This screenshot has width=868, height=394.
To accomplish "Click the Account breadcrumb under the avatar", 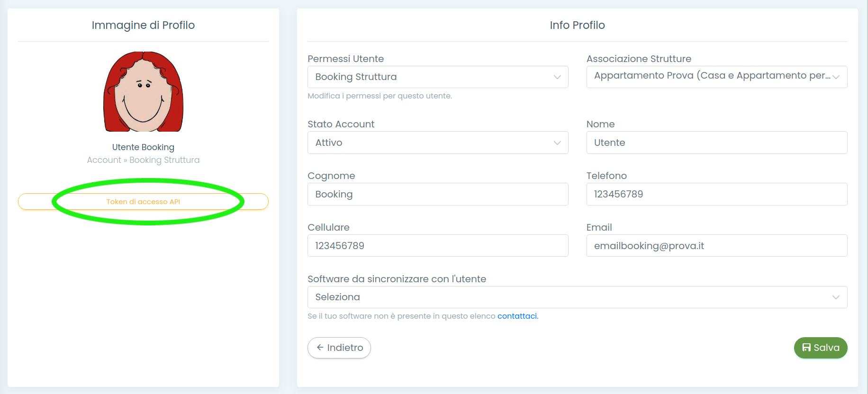I will 104,160.
